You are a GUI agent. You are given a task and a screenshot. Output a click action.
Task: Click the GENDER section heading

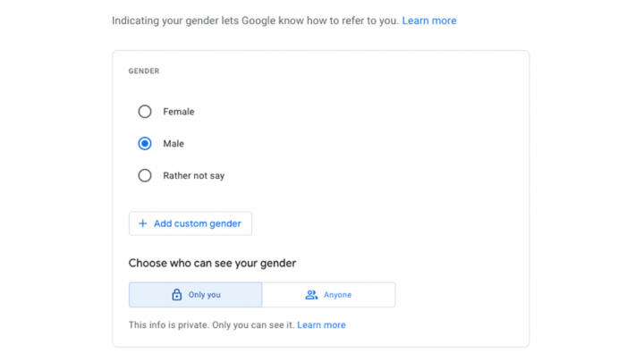pos(144,71)
